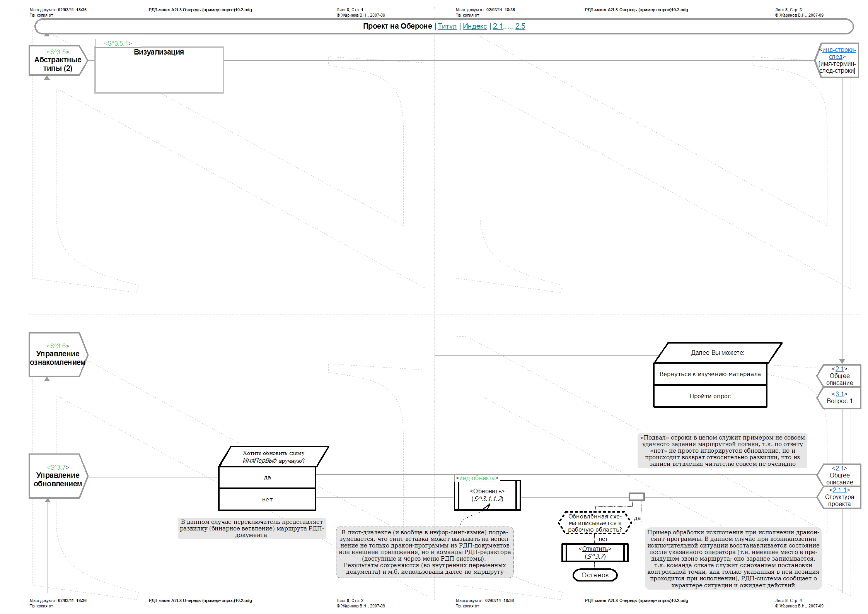Click the Останов terminator shape
The height and width of the screenshot is (614, 868).
coord(595,575)
